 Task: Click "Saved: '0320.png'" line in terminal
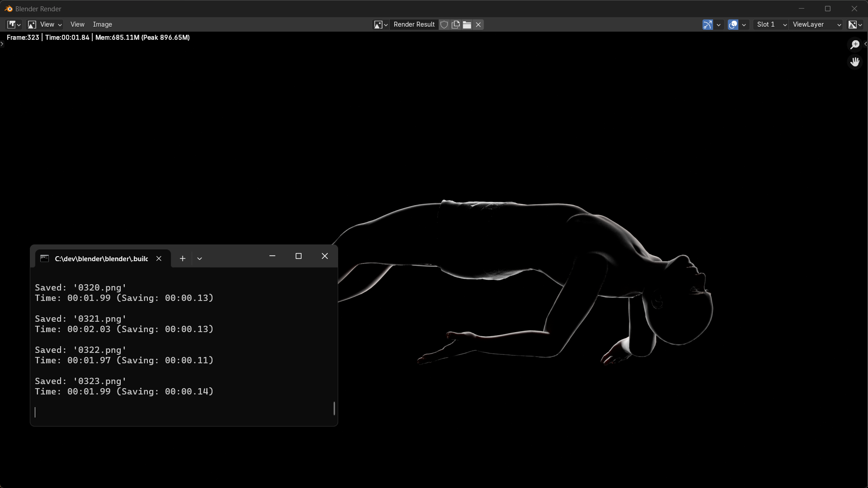80,288
